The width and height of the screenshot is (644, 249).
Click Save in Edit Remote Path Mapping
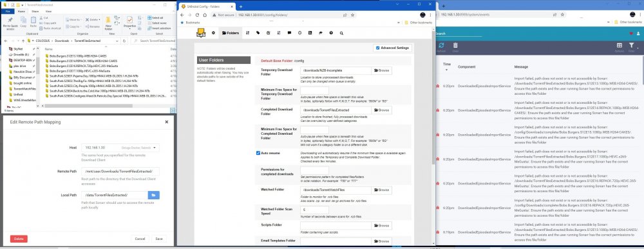(159, 239)
